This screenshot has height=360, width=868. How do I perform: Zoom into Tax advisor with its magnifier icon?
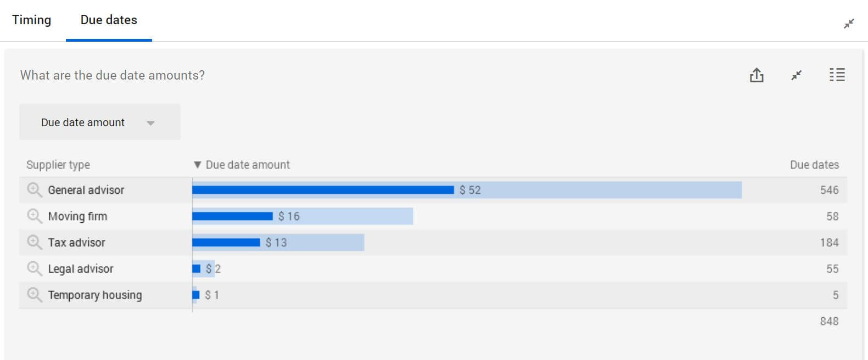pyautogui.click(x=35, y=243)
